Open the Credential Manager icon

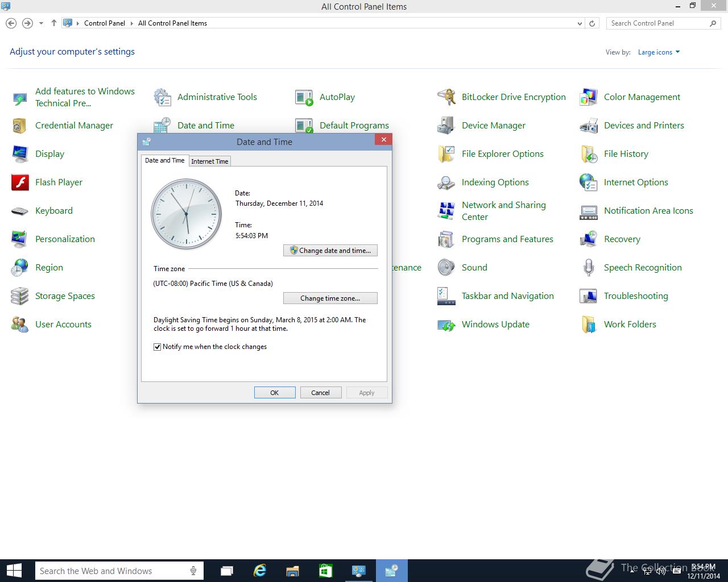tap(20, 126)
